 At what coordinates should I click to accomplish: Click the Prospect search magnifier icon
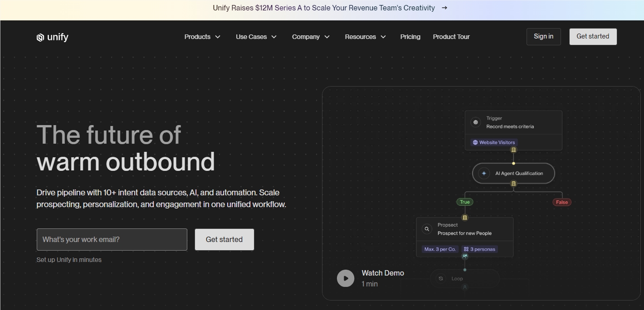pyautogui.click(x=427, y=229)
